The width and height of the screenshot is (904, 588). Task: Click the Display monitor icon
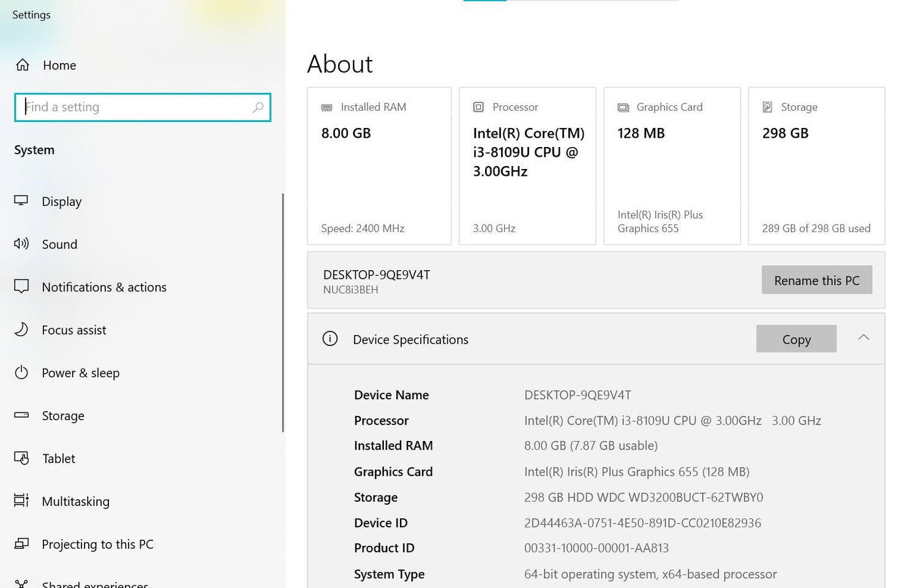21,201
